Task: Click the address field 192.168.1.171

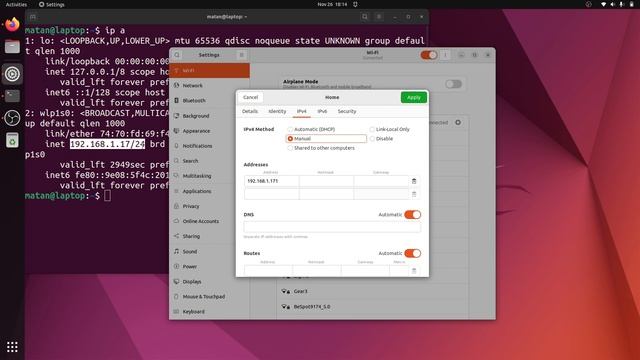Action: tap(271, 181)
